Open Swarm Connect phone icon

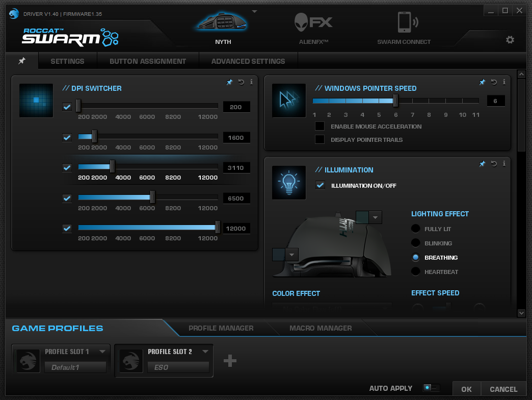pos(407,22)
